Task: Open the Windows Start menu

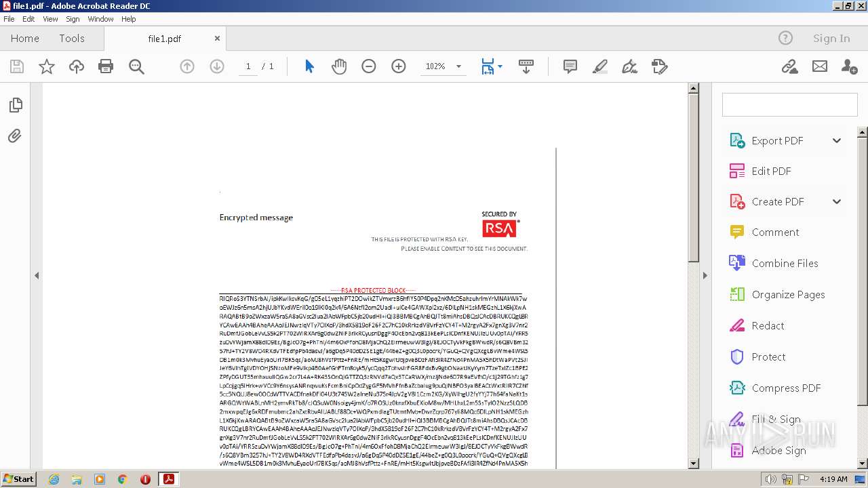Action: (18, 479)
